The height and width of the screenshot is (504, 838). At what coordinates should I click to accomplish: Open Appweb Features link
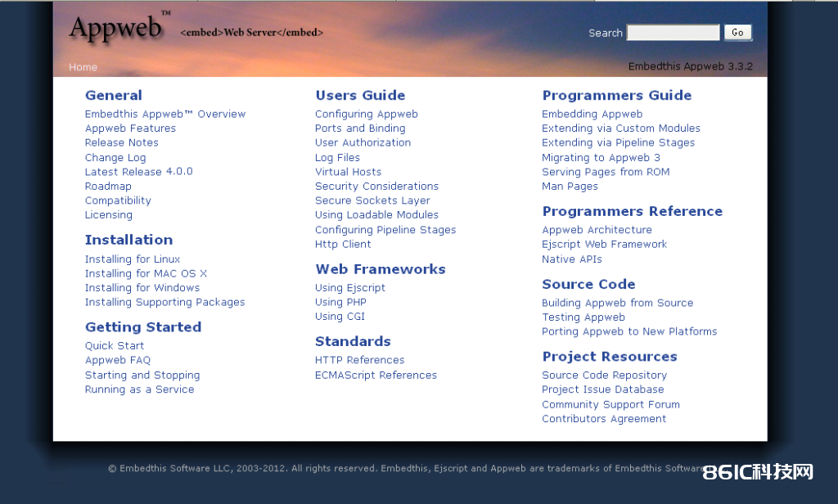pyautogui.click(x=130, y=128)
